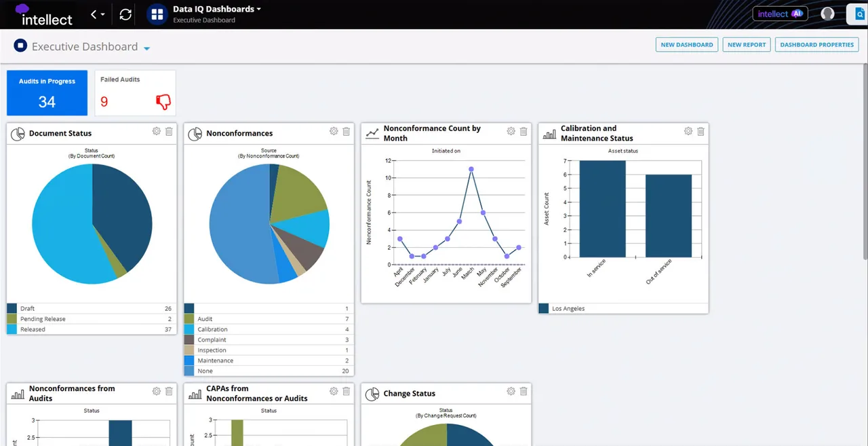
Task: Delete Nonconformances from Audits widget
Action: pos(169,392)
